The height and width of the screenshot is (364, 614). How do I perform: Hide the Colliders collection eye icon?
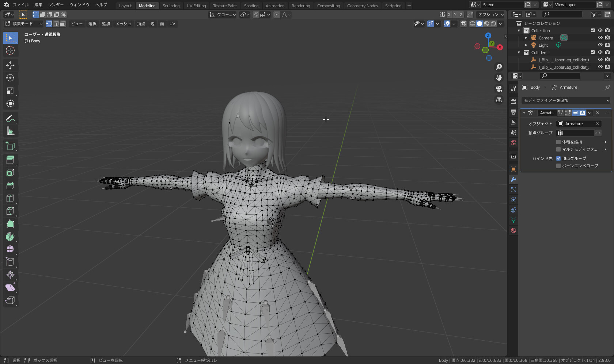(600, 53)
